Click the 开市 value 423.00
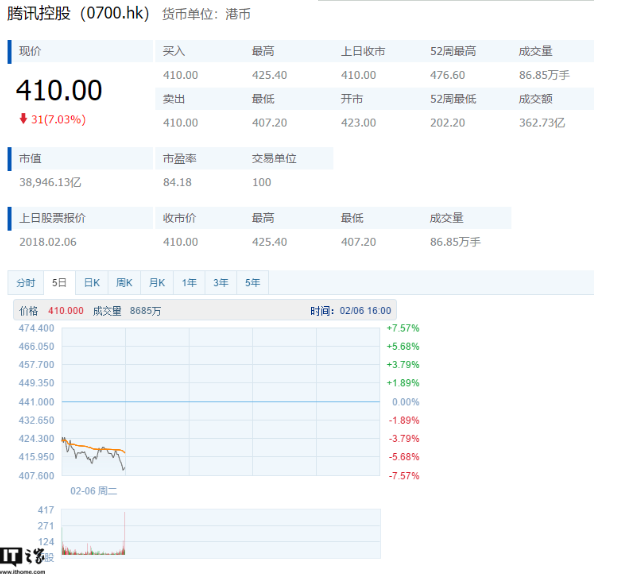The width and height of the screenshot is (617, 579). [x=358, y=123]
